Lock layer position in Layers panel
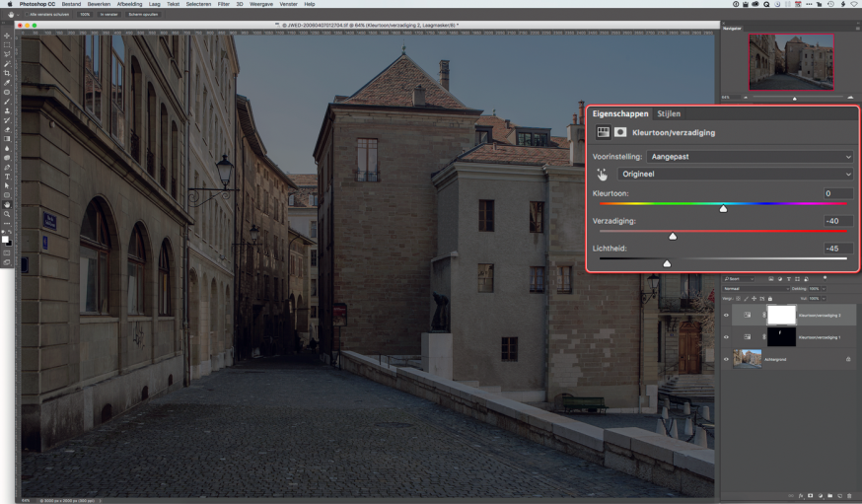862x504 pixels. click(754, 299)
